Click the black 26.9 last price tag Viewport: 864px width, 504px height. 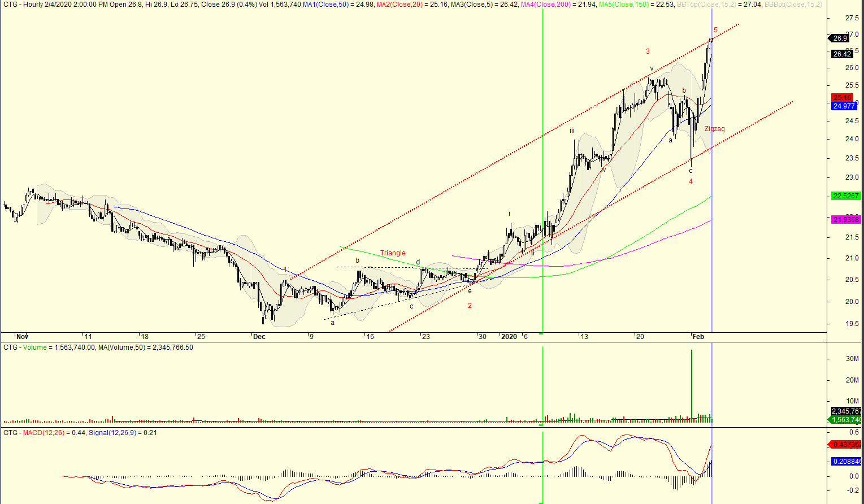[x=840, y=38]
